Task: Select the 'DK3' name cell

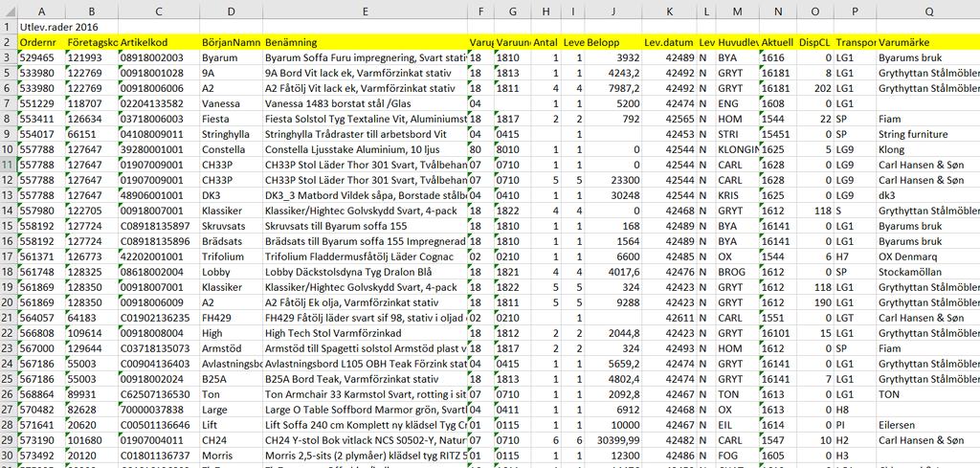Action: point(232,195)
